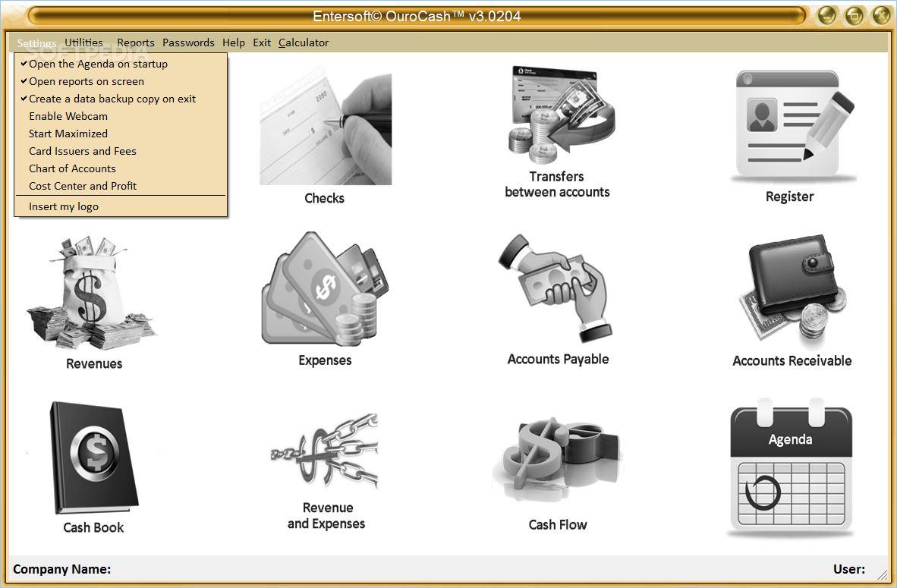
Task: Close OuroCash with the gold X button
Action: pyautogui.click(x=882, y=15)
